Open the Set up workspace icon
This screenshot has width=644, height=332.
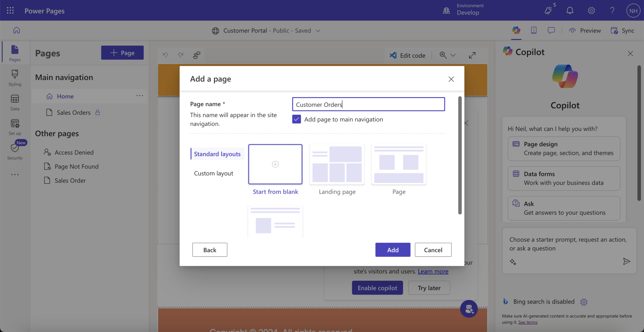(x=15, y=127)
